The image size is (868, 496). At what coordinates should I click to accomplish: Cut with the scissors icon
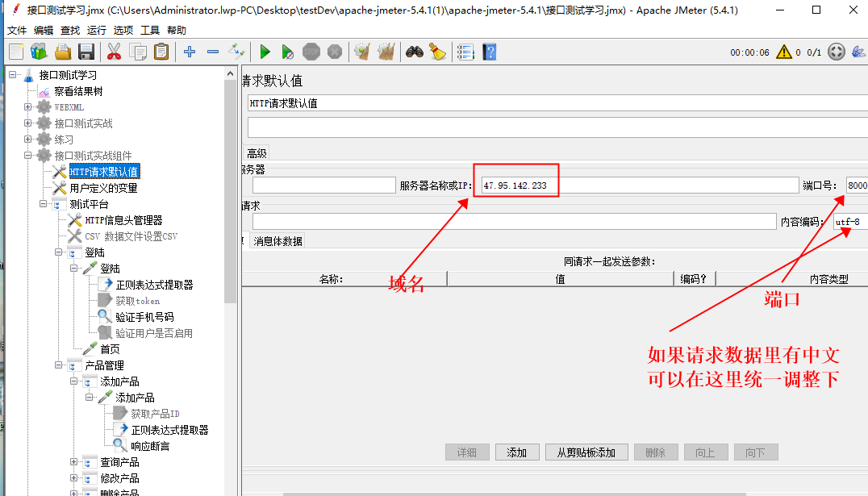coord(114,52)
